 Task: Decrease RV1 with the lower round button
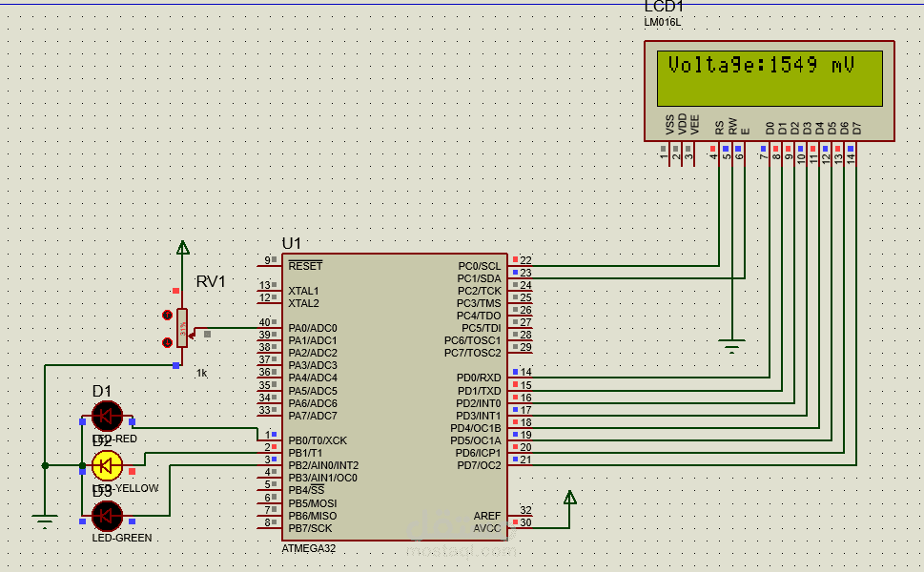pyautogui.click(x=168, y=342)
